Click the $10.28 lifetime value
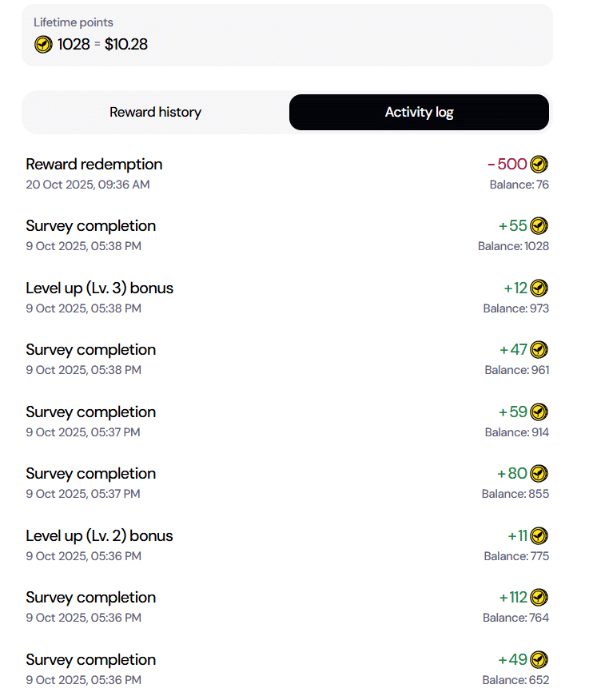This screenshot has height=700, width=597. pyautogui.click(x=126, y=45)
